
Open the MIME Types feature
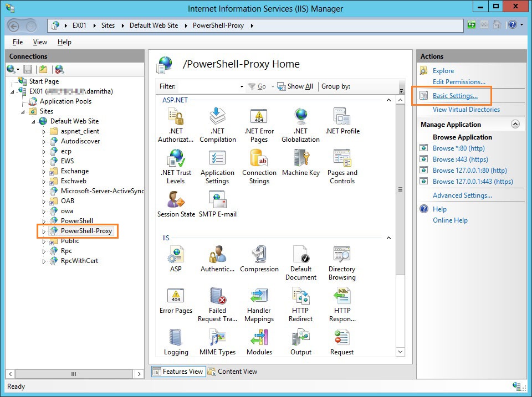pos(217,342)
